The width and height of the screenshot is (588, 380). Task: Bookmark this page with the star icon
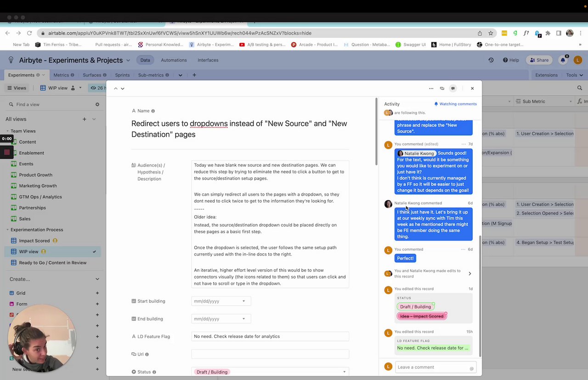click(x=491, y=33)
